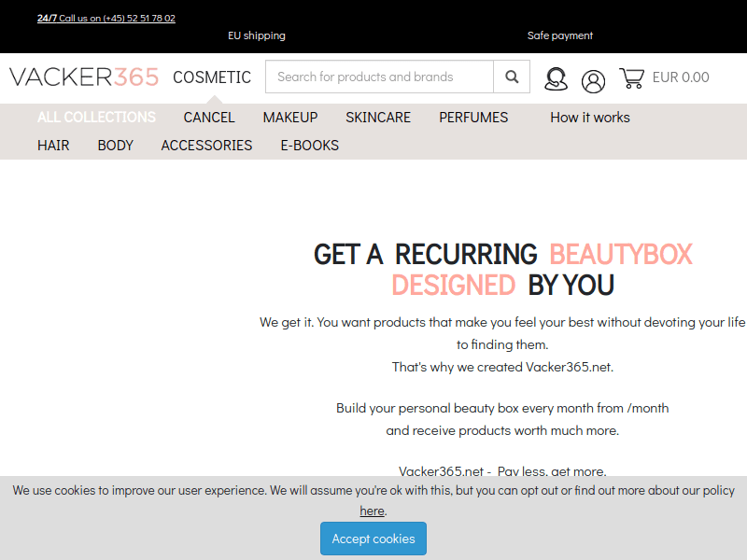Select the Cancel menu item

click(x=209, y=118)
